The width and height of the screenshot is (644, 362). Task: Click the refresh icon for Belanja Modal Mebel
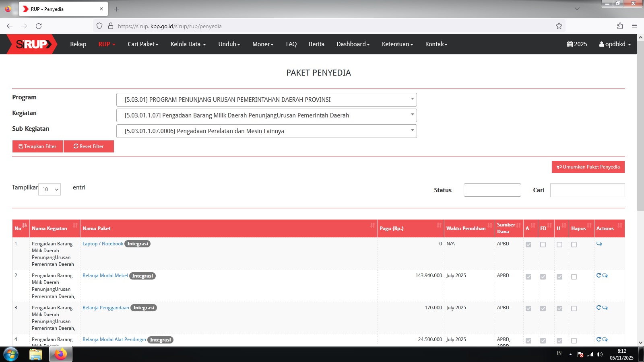[x=599, y=276]
